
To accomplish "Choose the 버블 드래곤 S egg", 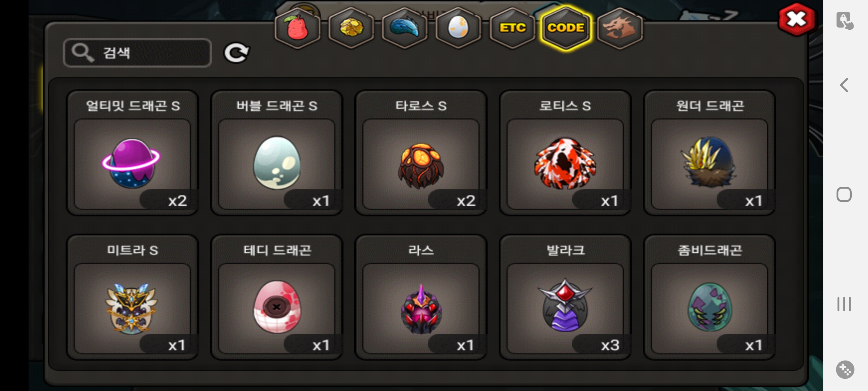I will coord(277,153).
